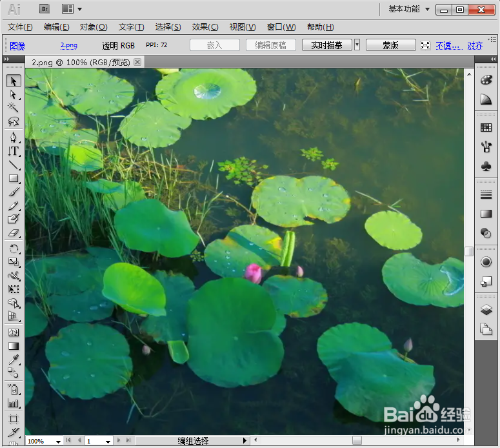Open the Swatches panel grid icon
Screen dimensions: 500x448
coord(486,128)
